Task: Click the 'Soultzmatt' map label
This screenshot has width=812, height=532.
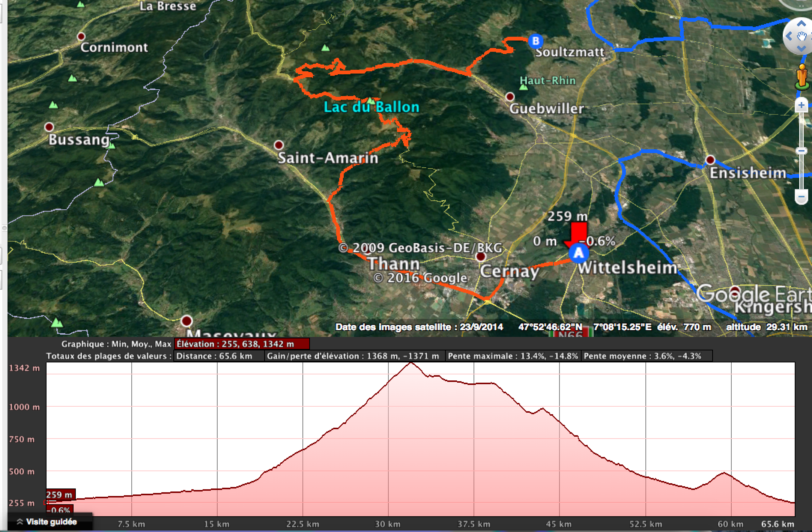Action: 570,52
